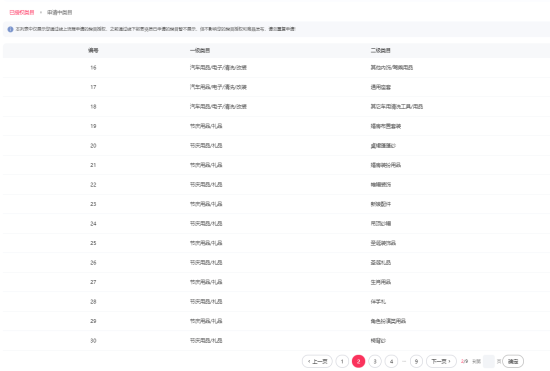
Task: Click the blue info icon in notice bar
Action: click(x=10, y=29)
